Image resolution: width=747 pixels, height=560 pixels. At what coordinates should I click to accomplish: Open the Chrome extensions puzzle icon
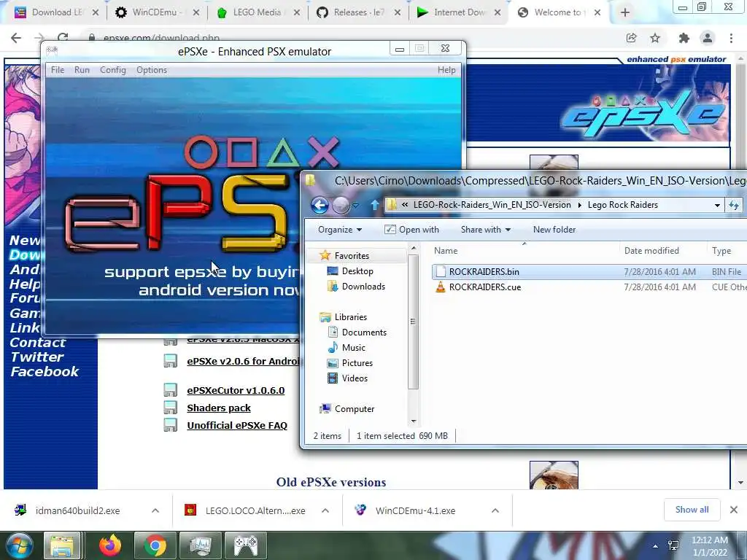tap(684, 38)
